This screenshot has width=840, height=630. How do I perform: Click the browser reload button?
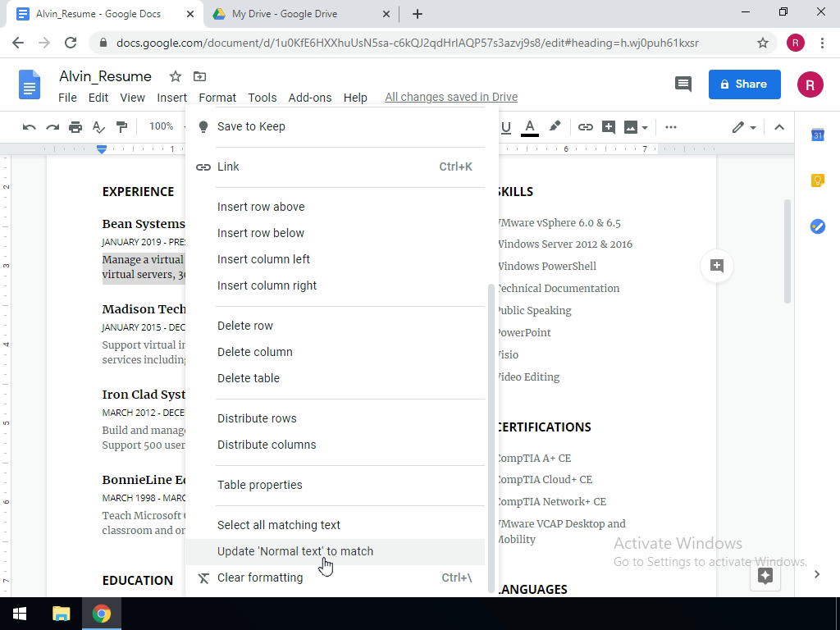(x=71, y=43)
